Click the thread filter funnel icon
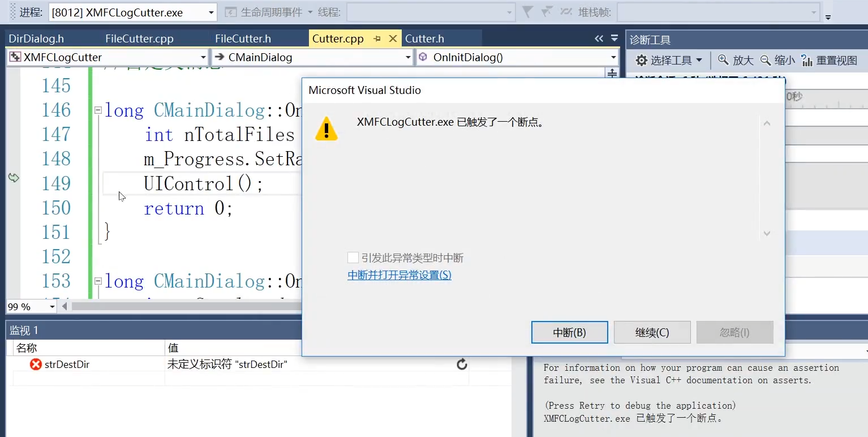The height and width of the screenshot is (437, 868). (x=527, y=12)
